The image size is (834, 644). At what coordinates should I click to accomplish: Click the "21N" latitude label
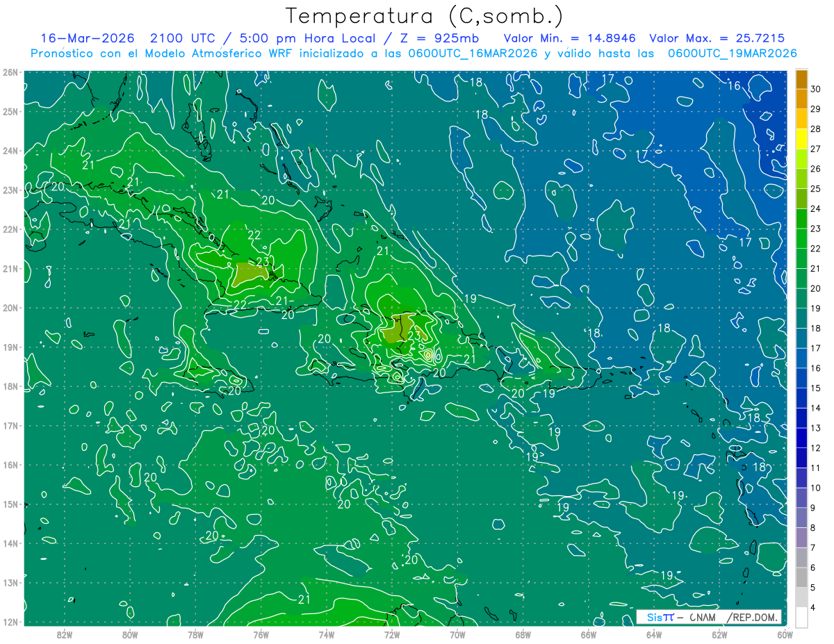(x=10, y=268)
